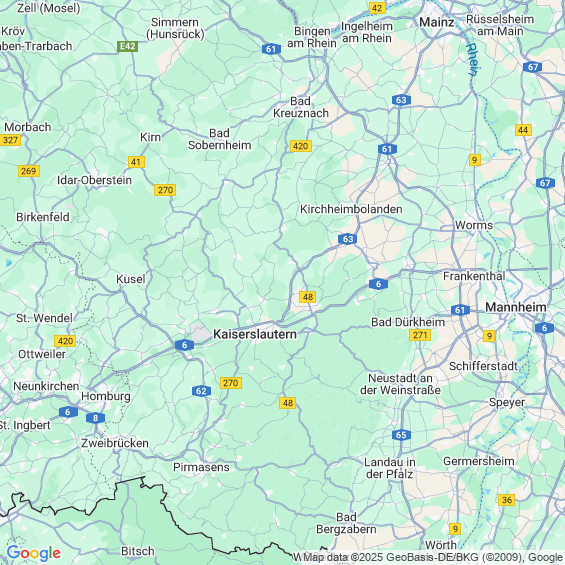Select the Mannheim city label
Screen dimensions: 565x565
point(516,307)
